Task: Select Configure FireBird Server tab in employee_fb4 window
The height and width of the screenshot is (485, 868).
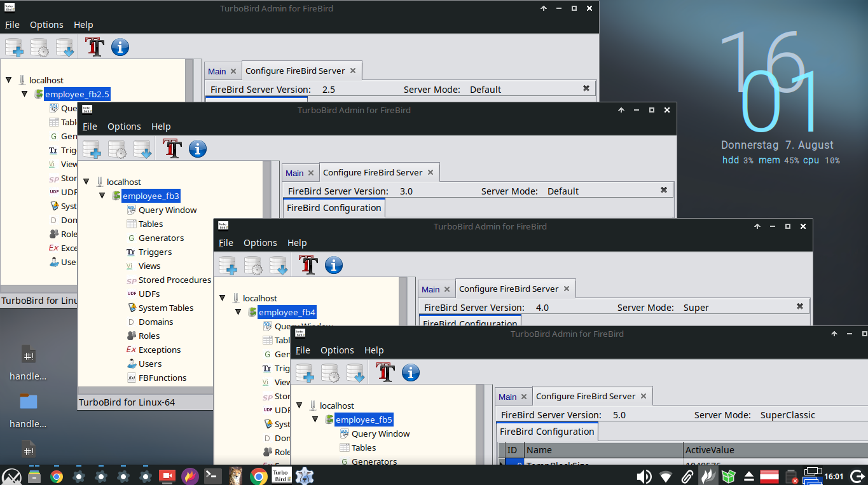Action: [509, 289]
